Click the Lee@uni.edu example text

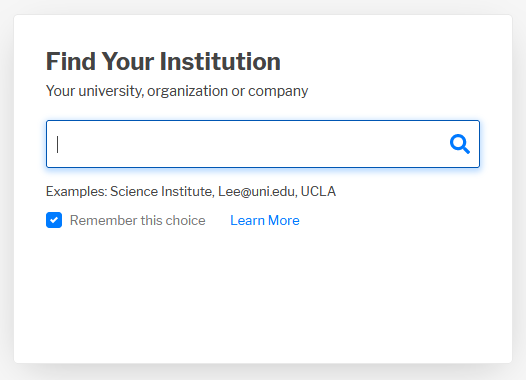[x=258, y=192]
